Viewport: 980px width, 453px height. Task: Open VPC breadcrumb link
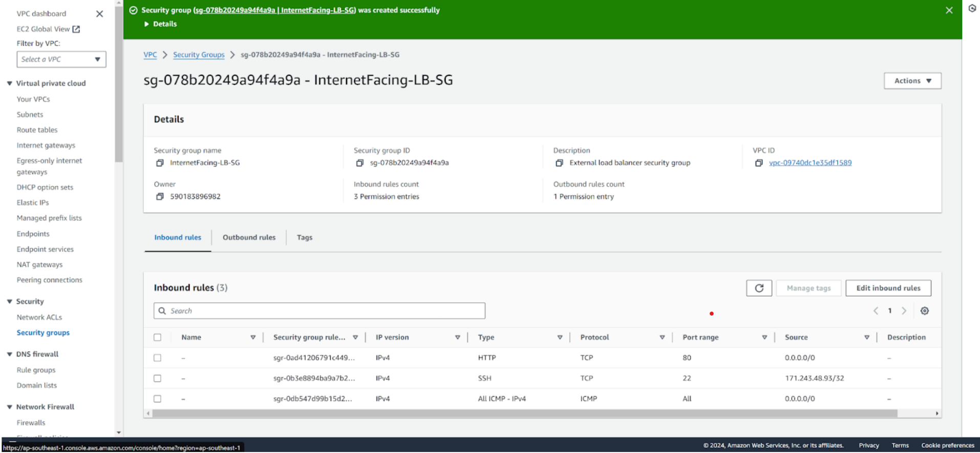point(150,55)
